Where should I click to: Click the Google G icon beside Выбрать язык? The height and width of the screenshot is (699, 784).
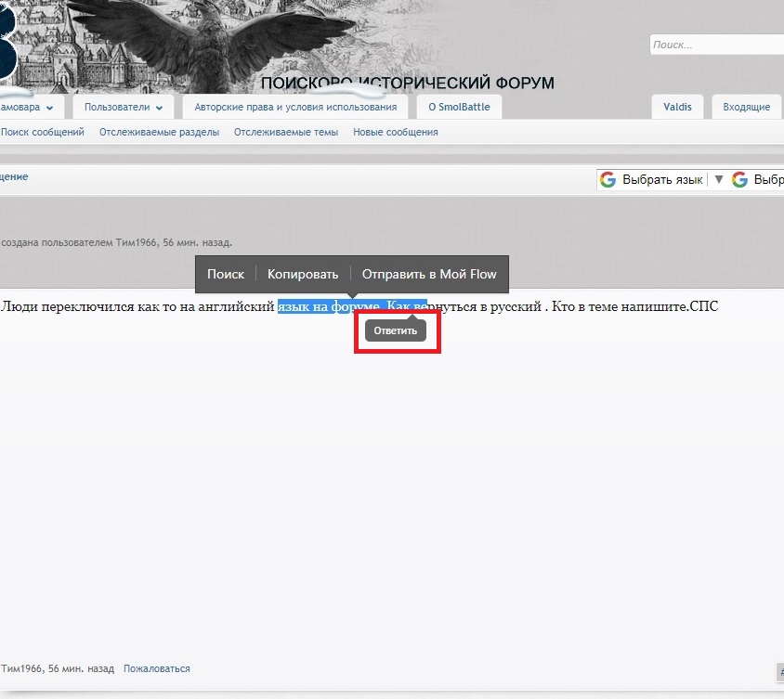[608, 179]
